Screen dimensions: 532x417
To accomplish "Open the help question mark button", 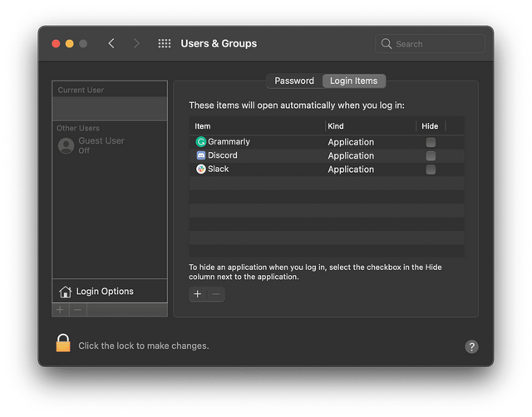I will pos(471,346).
